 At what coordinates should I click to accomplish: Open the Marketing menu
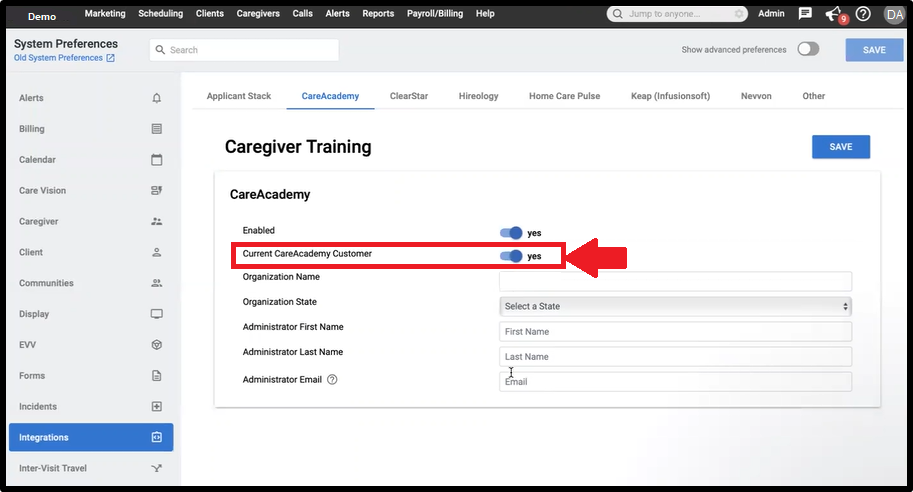[105, 13]
